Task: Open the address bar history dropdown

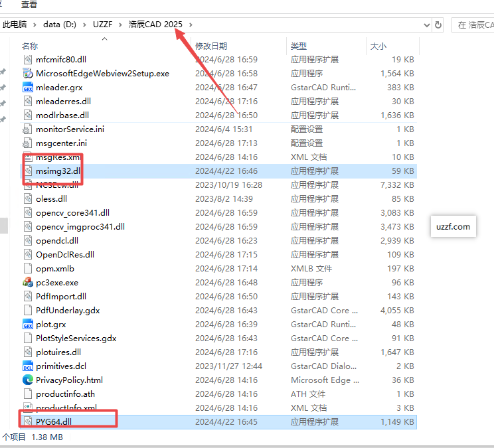Action: (x=427, y=25)
